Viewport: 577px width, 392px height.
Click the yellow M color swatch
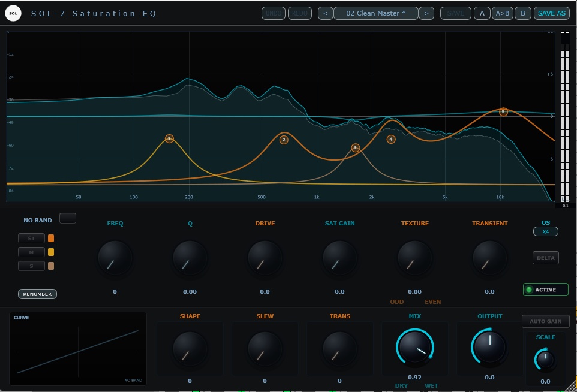(x=51, y=252)
